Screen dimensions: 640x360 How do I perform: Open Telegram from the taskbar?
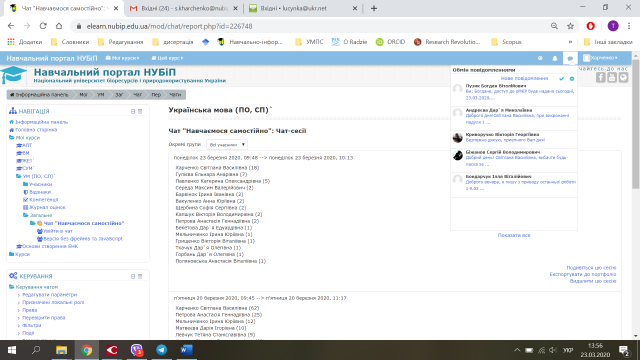click(x=162, y=350)
